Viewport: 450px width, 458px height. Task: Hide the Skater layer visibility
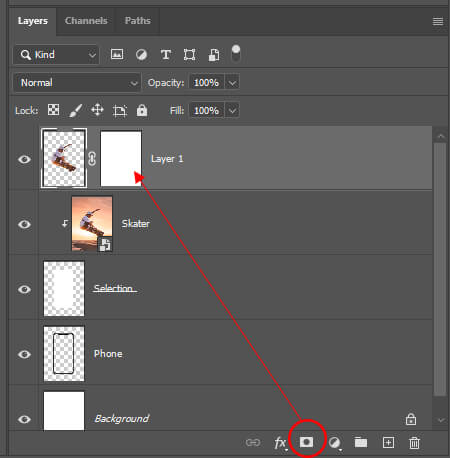(x=24, y=224)
